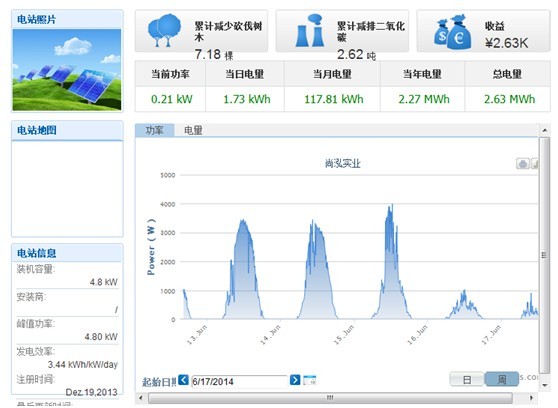Click the vertical scrollbar down arrow

coord(544,385)
